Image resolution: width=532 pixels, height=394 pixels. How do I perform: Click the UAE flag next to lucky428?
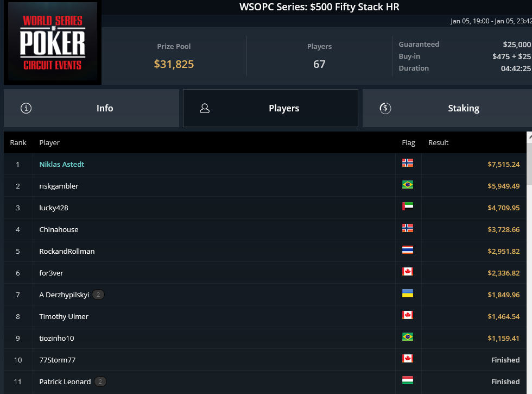[408, 207]
